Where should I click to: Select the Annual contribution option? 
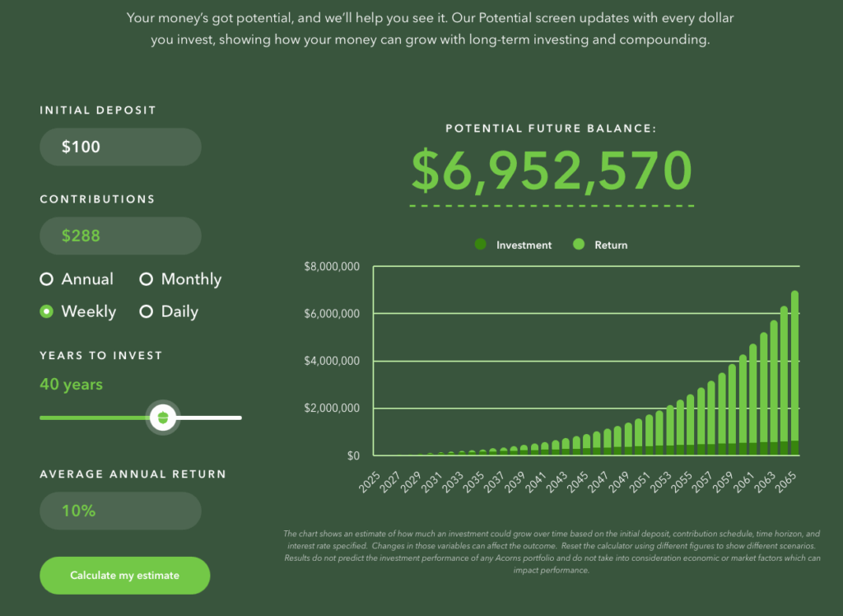[47, 280]
